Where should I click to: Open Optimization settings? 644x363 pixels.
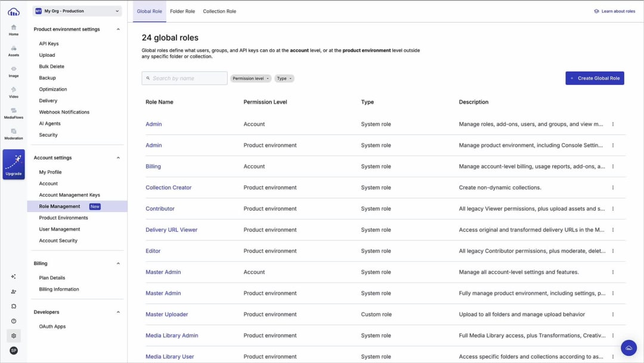[53, 89]
